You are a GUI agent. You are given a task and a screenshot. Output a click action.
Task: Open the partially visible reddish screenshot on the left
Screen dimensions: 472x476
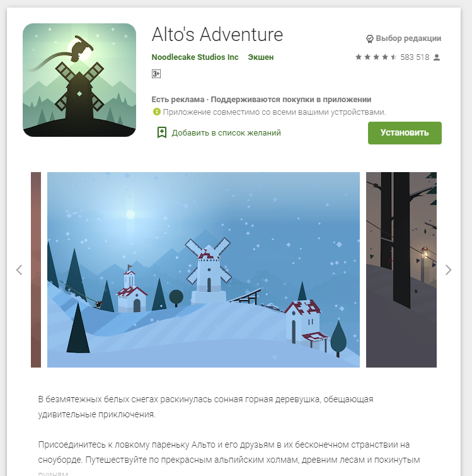(36, 270)
